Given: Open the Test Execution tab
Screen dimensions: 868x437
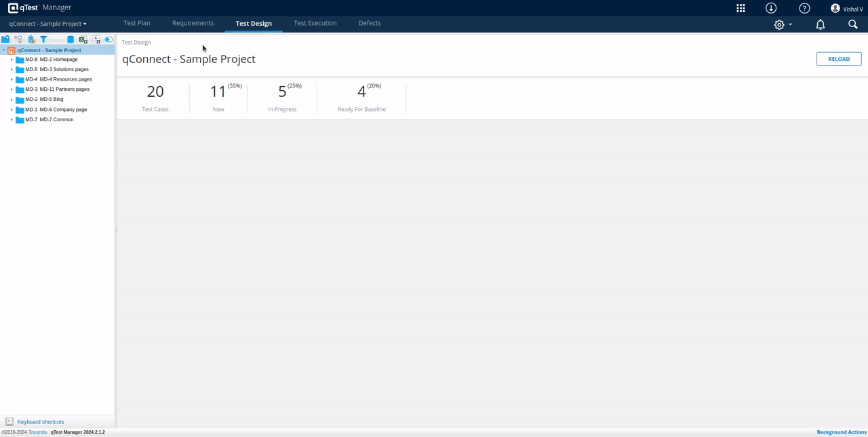Looking at the screenshot, I should (x=315, y=23).
